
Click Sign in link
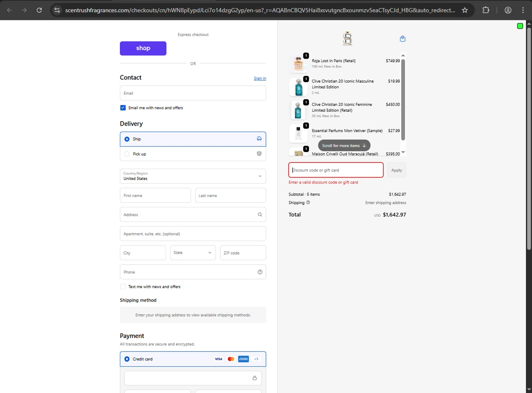click(x=260, y=78)
